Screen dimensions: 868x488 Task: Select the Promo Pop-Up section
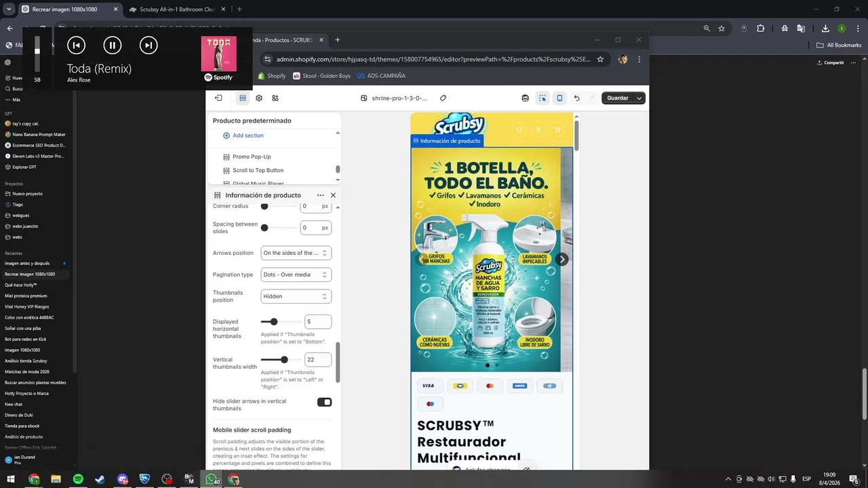[252, 157]
